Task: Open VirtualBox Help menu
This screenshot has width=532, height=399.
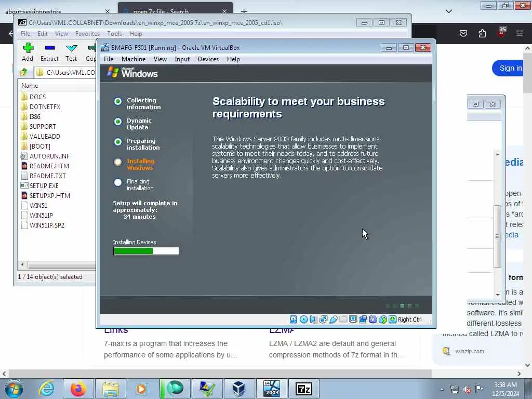Action: tap(233, 59)
